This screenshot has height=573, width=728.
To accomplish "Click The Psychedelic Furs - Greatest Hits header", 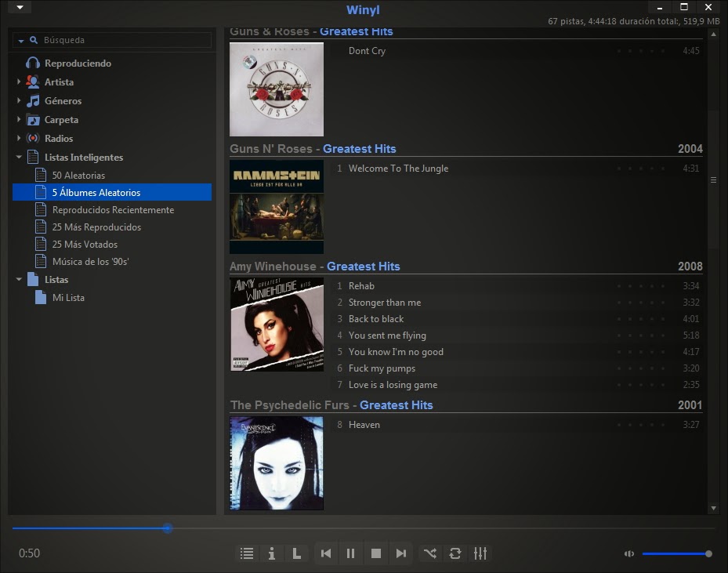I will click(x=331, y=405).
